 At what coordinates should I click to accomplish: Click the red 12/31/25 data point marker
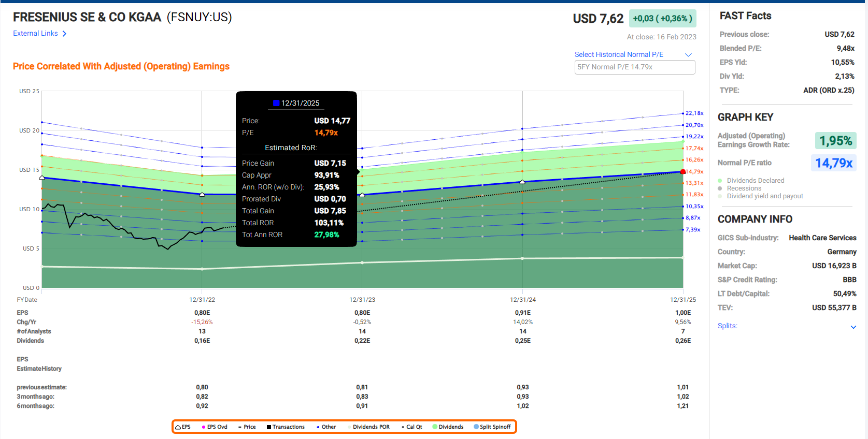(683, 172)
